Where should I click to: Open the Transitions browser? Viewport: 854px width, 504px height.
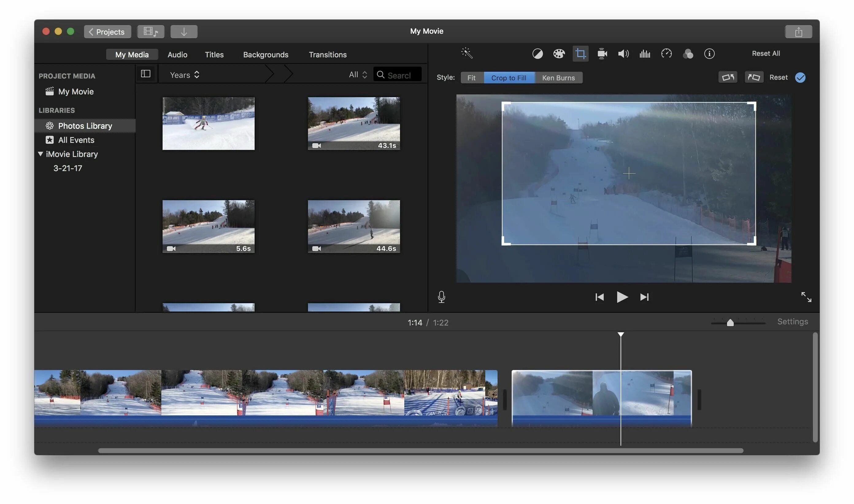pos(327,54)
